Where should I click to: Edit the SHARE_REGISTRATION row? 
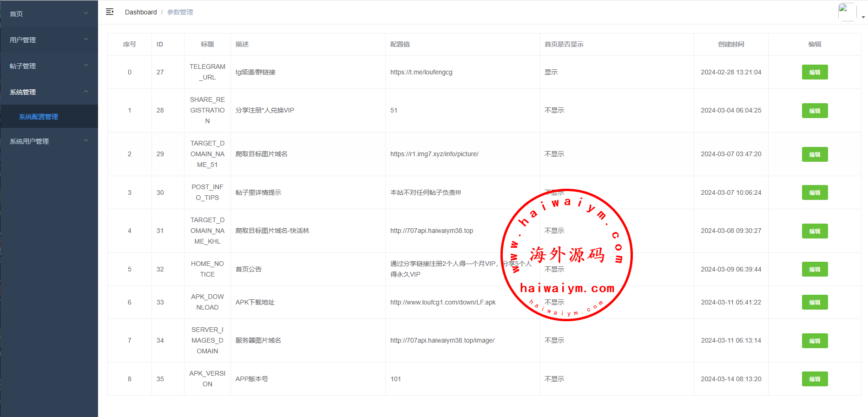(814, 111)
